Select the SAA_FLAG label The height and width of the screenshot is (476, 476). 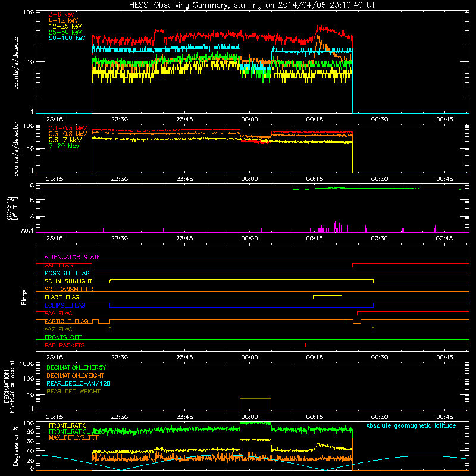[58, 313]
